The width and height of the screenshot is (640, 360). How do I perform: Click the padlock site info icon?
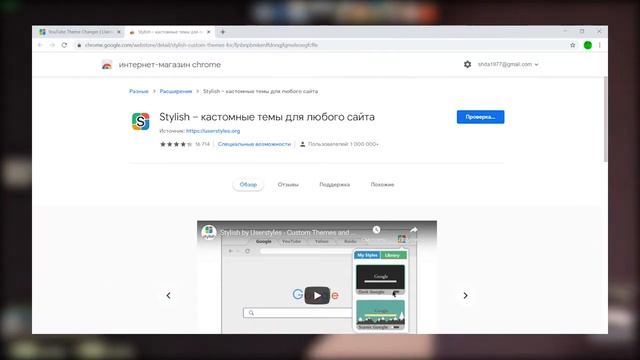79,45
